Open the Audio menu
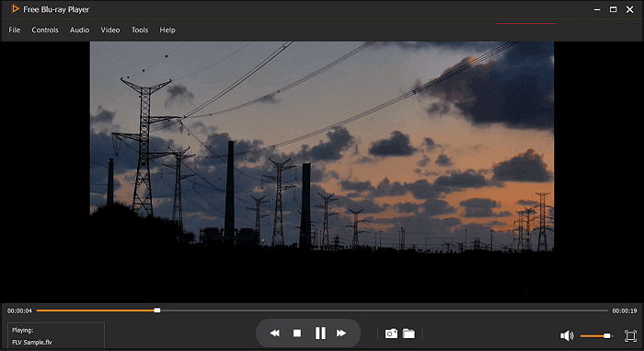This screenshot has width=644, height=351. pyautogui.click(x=80, y=30)
